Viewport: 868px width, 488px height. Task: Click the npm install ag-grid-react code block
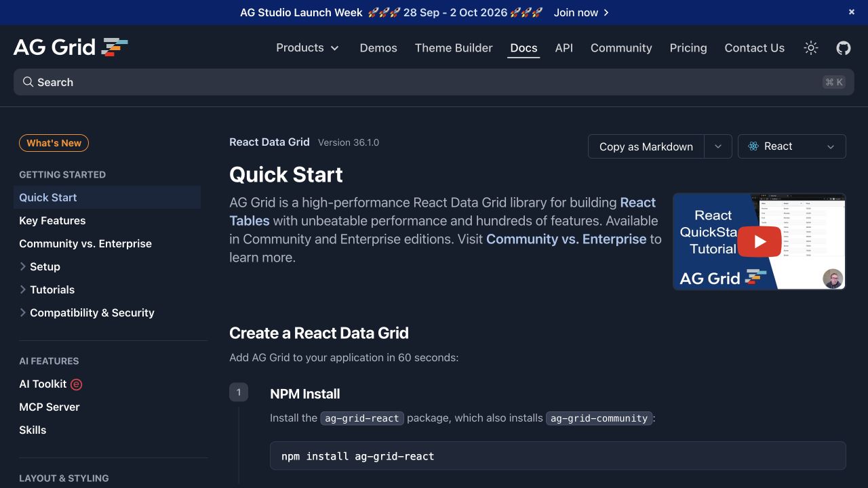(558, 456)
